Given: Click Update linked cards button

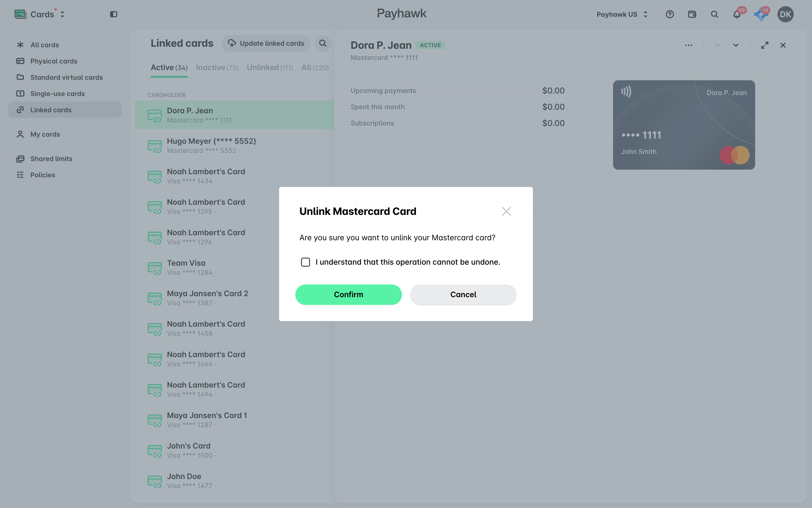Looking at the screenshot, I should (266, 43).
